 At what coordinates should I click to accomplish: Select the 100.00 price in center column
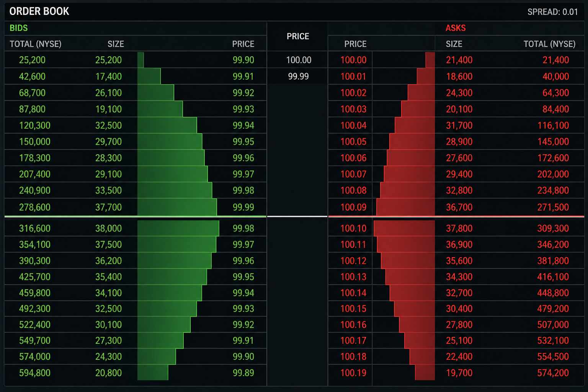point(299,60)
